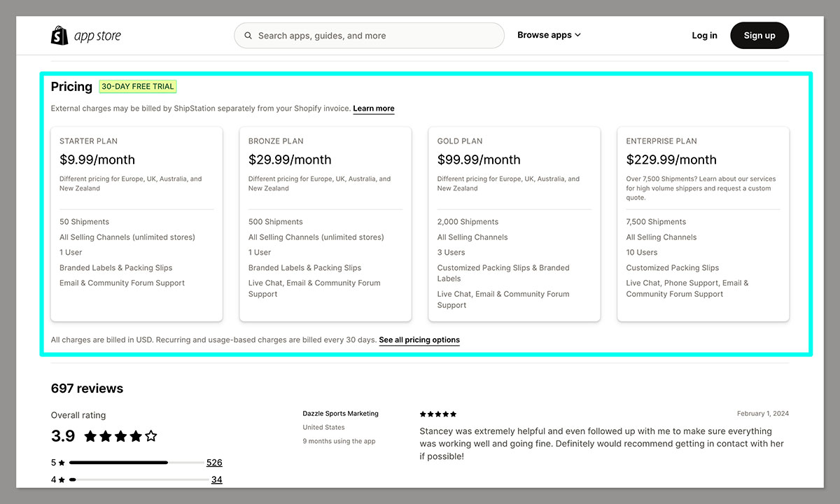The height and width of the screenshot is (504, 840).
Task: Select the Gold Plan pricing card
Action: pos(514,224)
